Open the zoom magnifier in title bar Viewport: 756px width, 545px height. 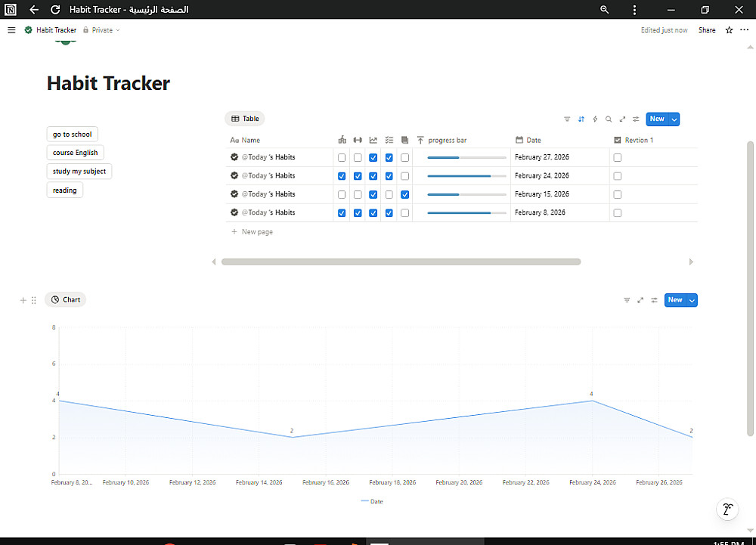point(604,10)
